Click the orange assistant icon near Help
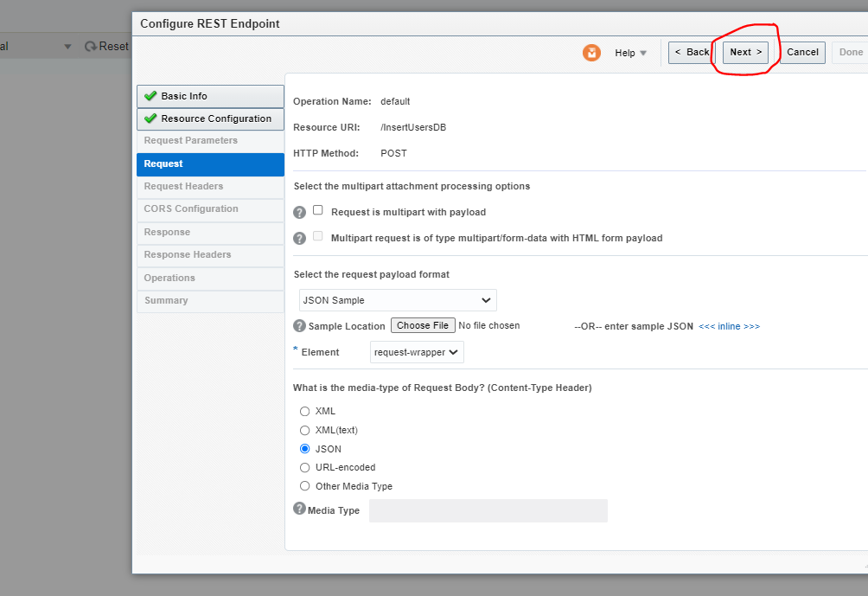Image resolution: width=868 pixels, height=596 pixels. pos(591,53)
